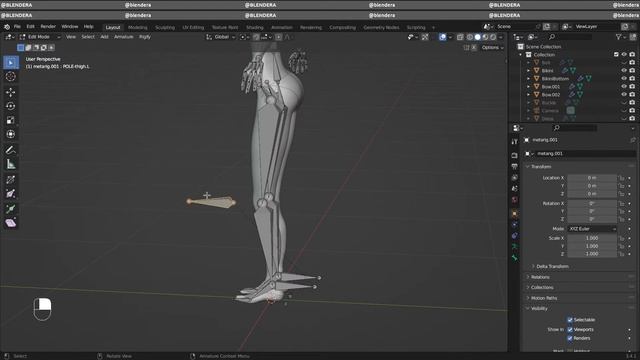Select the Annotate tool
Viewport: 640px width, 360px height.
coord(11,150)
